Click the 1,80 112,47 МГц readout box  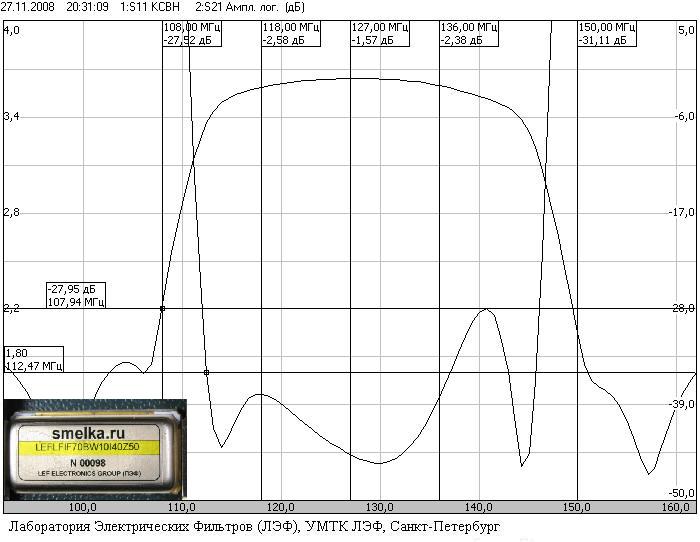click(x=34, y=359)
